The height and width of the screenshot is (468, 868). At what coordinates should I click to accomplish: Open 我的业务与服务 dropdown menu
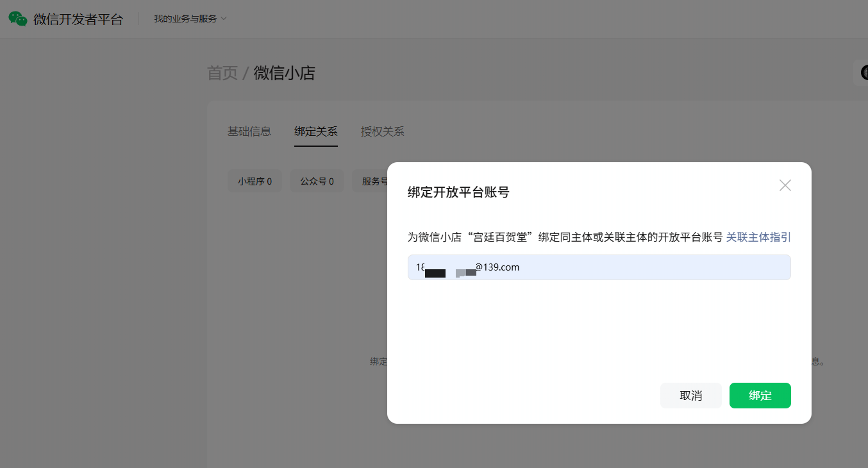(190, 19)
